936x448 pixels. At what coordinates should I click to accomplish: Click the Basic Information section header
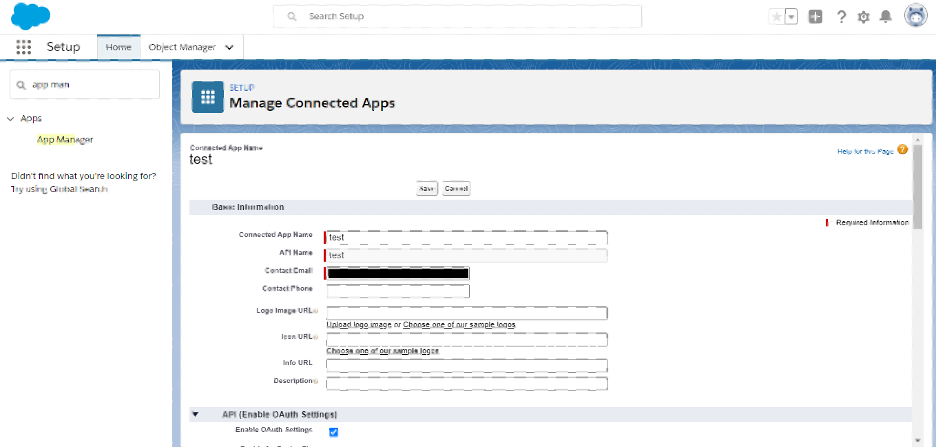(x=550, y=207)
